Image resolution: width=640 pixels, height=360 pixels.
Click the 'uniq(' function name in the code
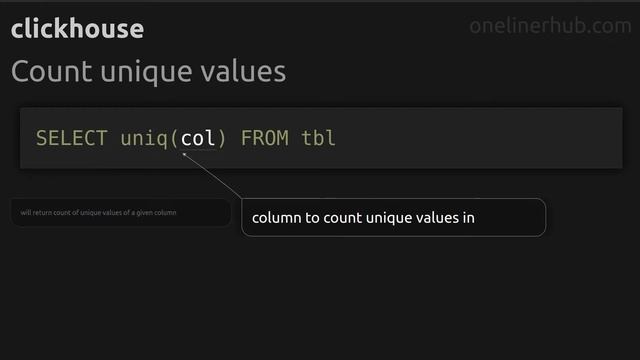click(x=149, y=138)
